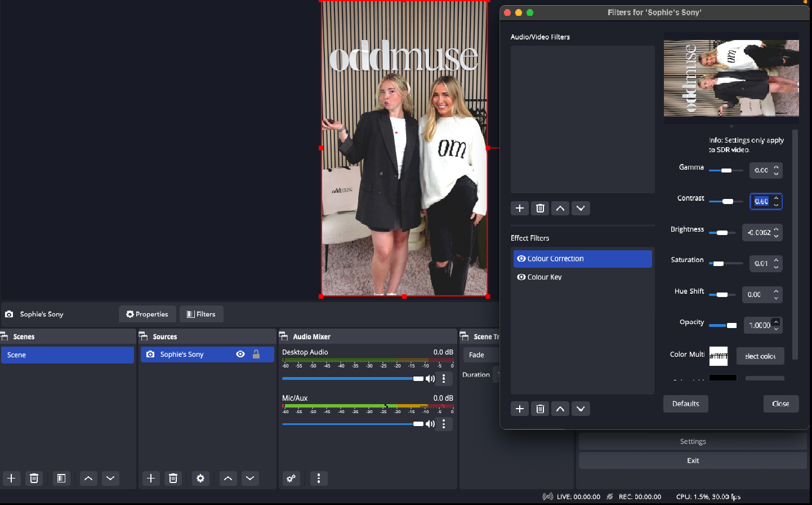Open source properties gear in Sources panel

click(200, 479)
